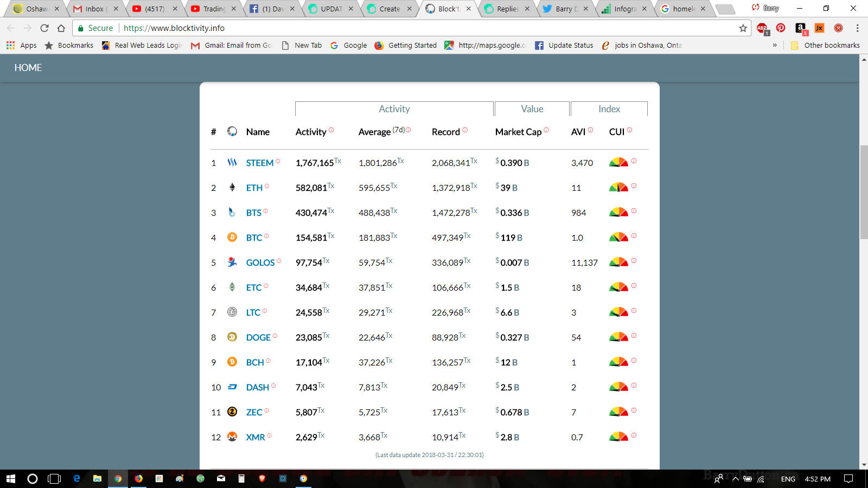Viewport: 868px width, 488px height.
Task: Click the ETC coin logo icon
Action: click(232, 287)
